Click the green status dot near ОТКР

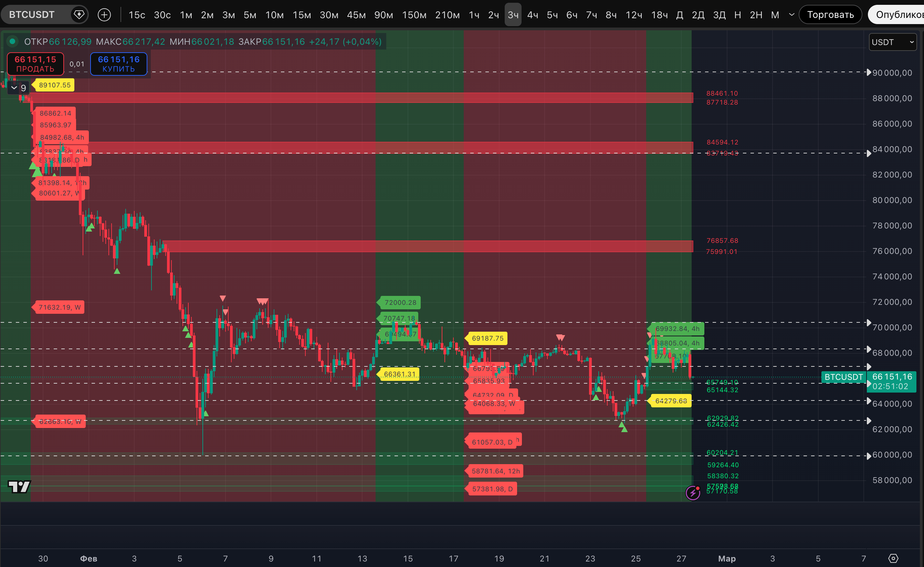12,41
